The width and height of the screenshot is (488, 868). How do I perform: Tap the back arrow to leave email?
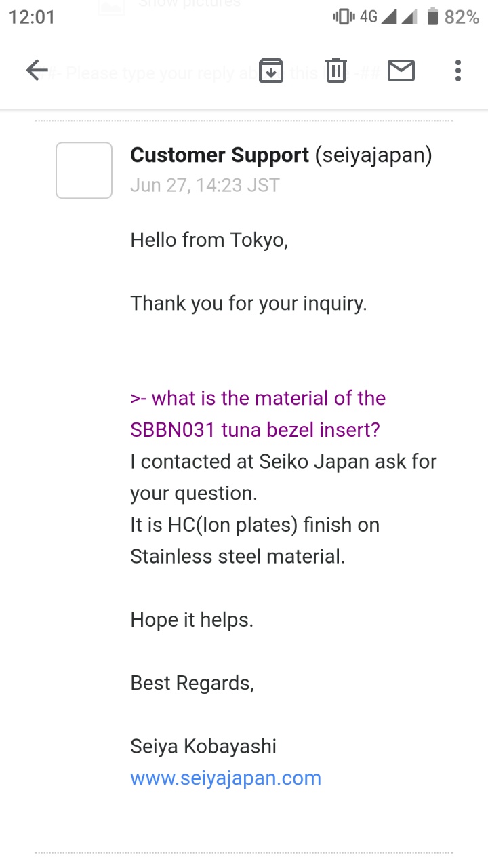[x=37, y=70]
